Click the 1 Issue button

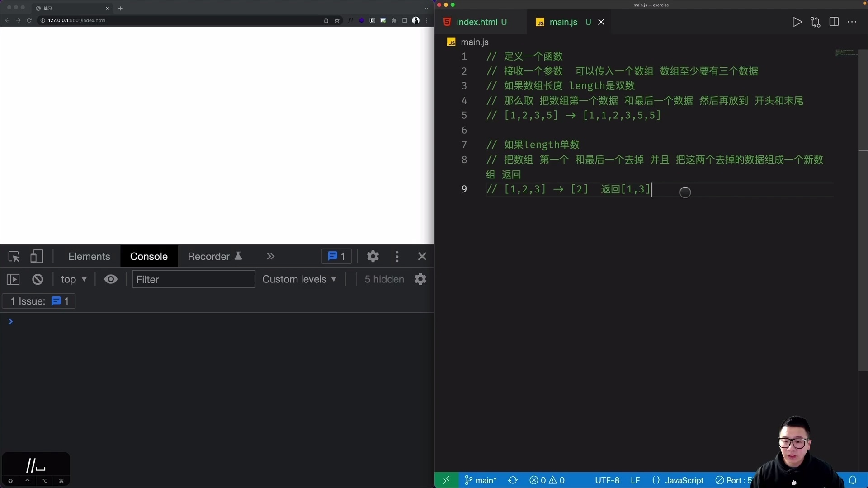coord(38,301)
